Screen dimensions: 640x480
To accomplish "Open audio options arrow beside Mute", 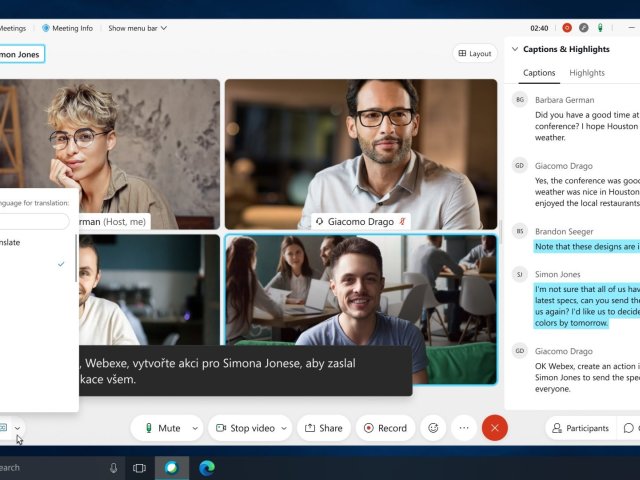I will click(x=195, y=428).
